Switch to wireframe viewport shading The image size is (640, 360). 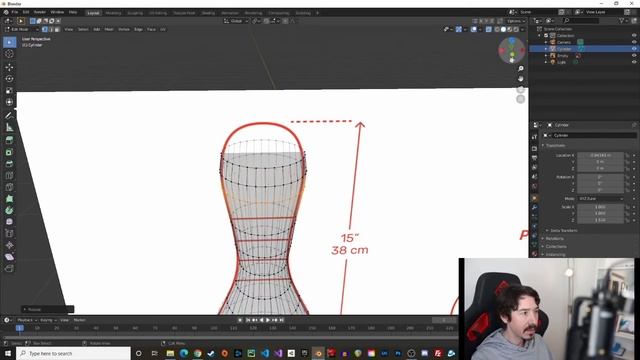[497, 29]
